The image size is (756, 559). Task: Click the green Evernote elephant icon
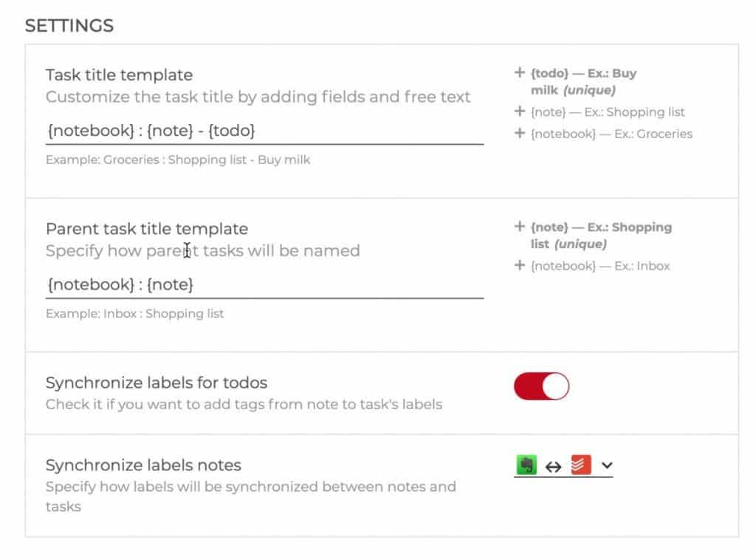click(x=526, y=465)
